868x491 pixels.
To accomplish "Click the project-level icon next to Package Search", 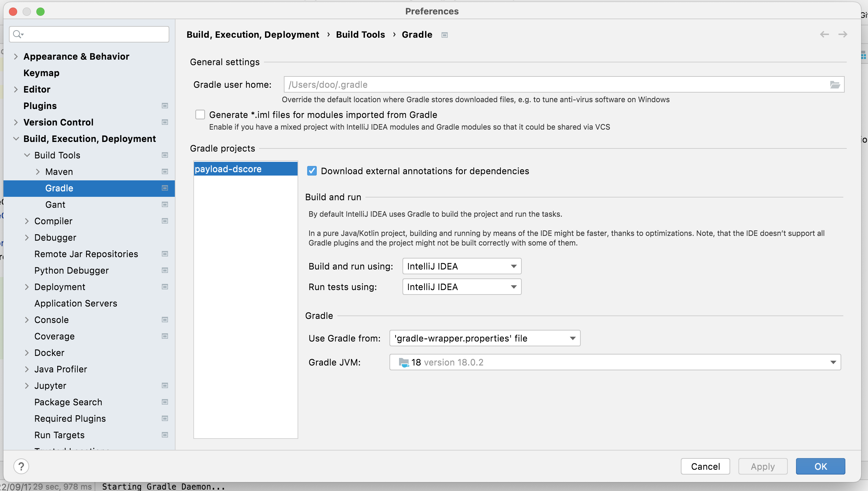I will coord(165,402).
